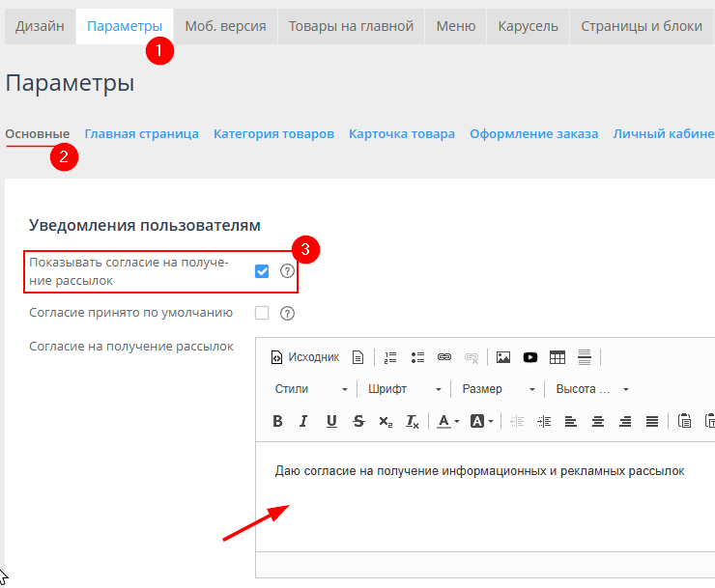This screenshot has height=588, width=715.
Task: Go to Оформление заказа section
Action: click(534, 134)
